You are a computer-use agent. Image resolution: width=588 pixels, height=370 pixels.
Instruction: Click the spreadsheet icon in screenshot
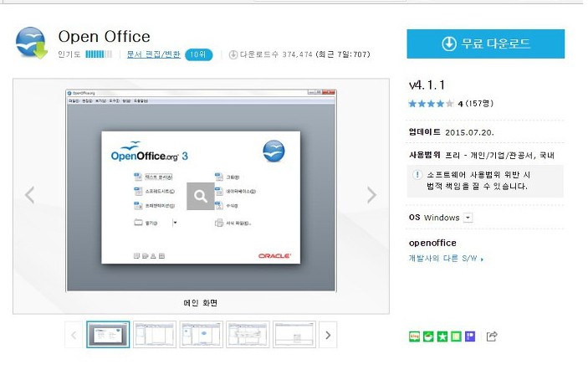click(x=138, y=191)
